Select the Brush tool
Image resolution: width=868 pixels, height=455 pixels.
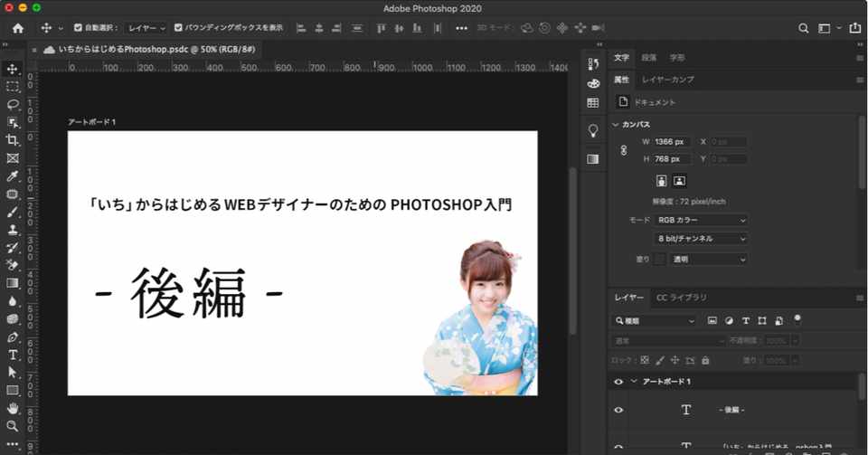click(12, 212)
